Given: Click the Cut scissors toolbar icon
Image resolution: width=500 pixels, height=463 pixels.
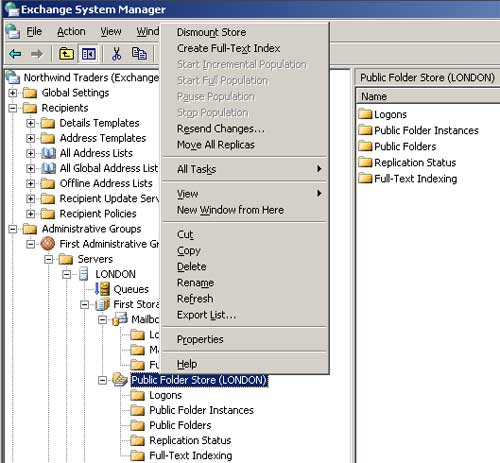Looking at the screenshot, I should pyautogui.click(x=116, y=54).
